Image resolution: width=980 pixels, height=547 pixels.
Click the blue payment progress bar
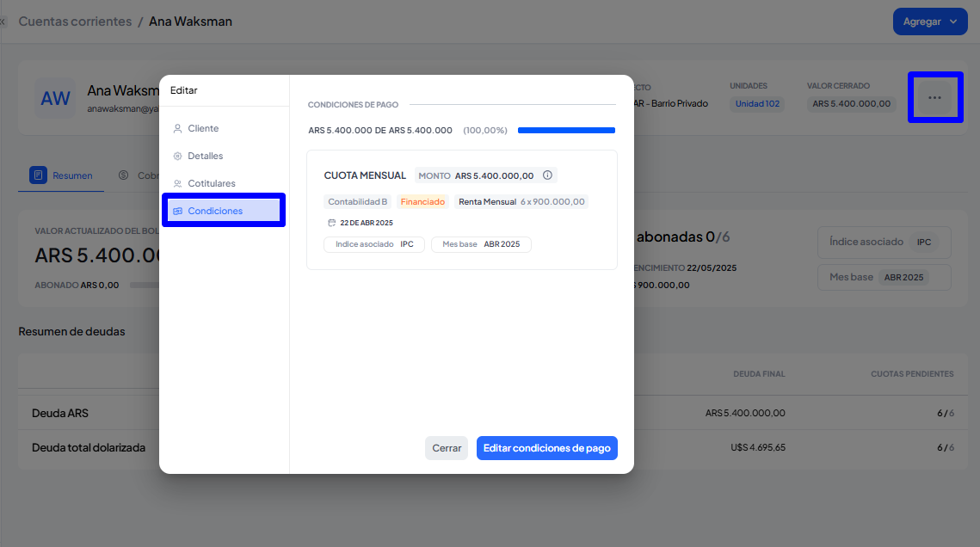(566, 131)
